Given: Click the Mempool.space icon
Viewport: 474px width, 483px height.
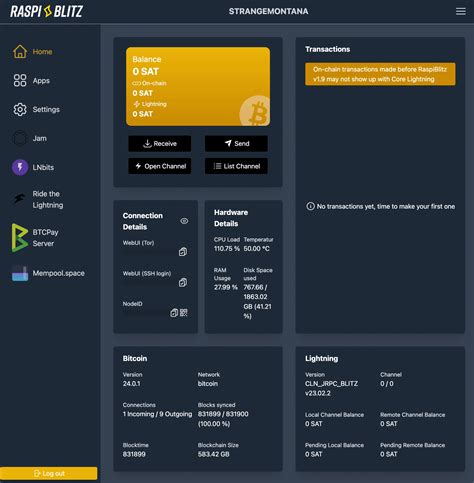Looking at the screenshot, I should 20,273.
